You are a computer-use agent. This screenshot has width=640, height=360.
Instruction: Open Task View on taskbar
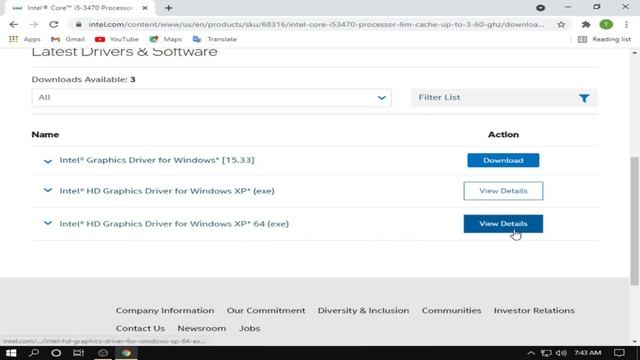coord(78,353)
